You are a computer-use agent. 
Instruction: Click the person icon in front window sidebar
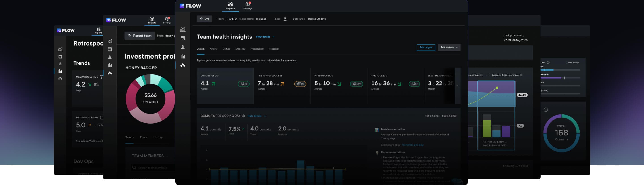pos(183,47)
